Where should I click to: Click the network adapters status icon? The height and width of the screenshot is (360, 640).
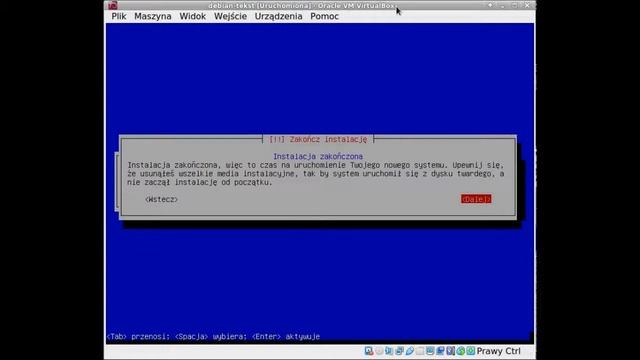pos(399,351)
